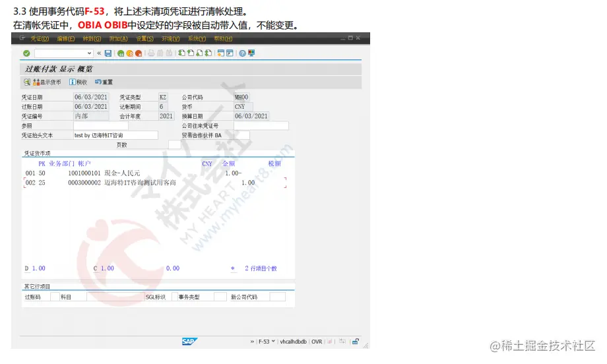607x364 pixels.
Task: Click the Find Next icon
Action: [x=169, y=53]
